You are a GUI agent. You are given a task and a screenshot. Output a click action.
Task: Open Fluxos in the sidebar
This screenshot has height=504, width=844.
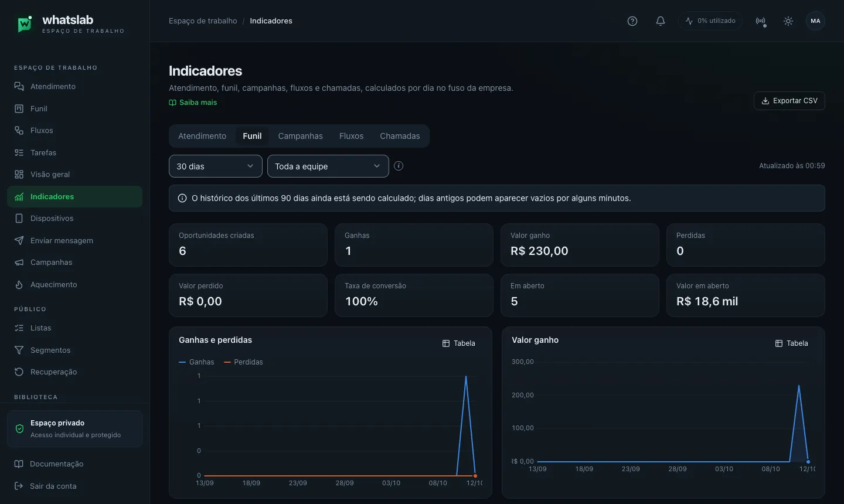[74, 131]
